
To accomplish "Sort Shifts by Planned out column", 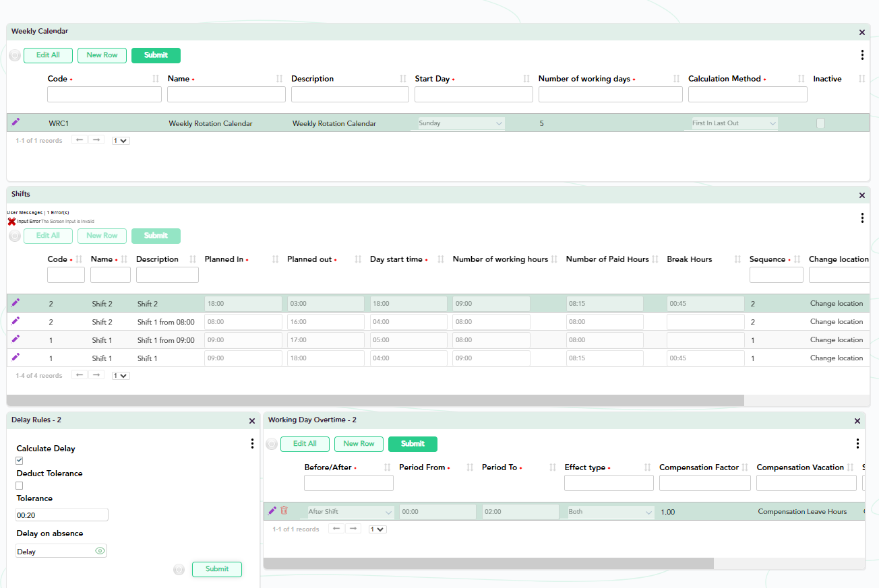I will 358,259.
